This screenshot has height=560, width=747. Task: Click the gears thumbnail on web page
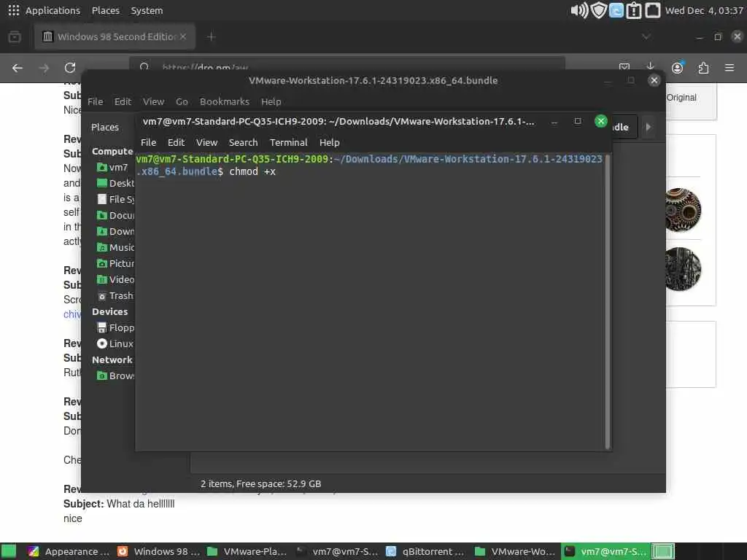(683, 209)
